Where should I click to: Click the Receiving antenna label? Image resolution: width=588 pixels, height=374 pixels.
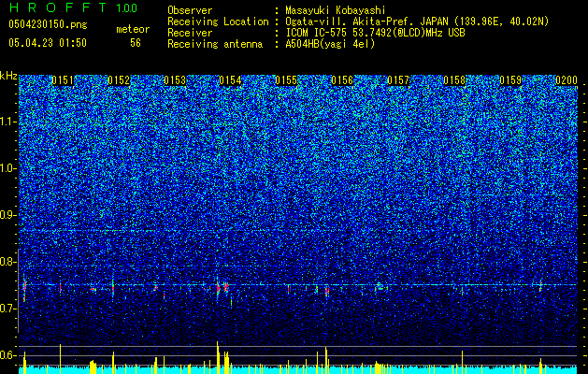pyautogui.click(x=215, y=44)
